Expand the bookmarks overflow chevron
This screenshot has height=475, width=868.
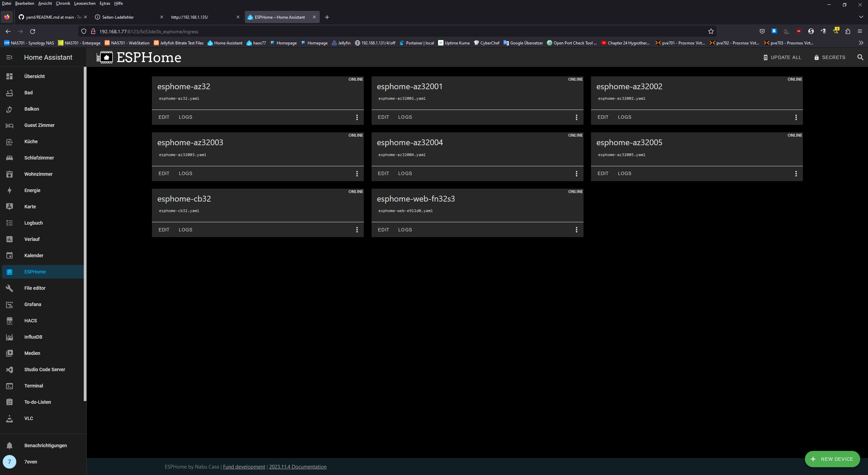(x=861, y=43)
